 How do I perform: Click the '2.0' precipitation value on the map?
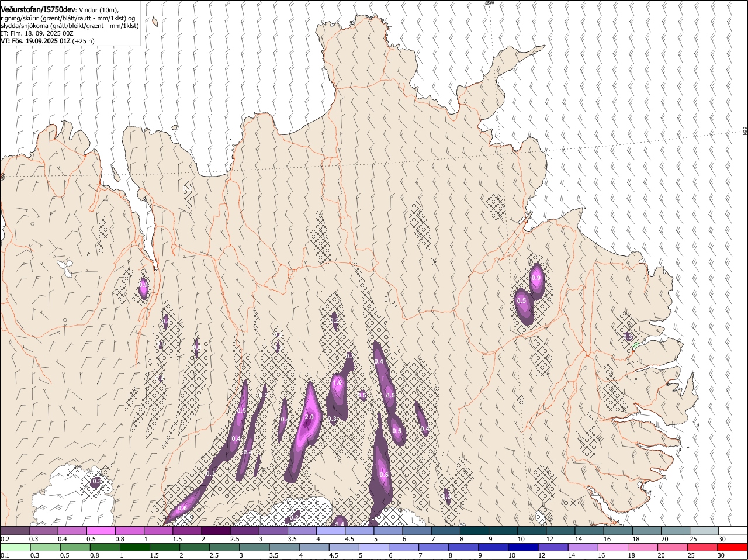point(309,417)
